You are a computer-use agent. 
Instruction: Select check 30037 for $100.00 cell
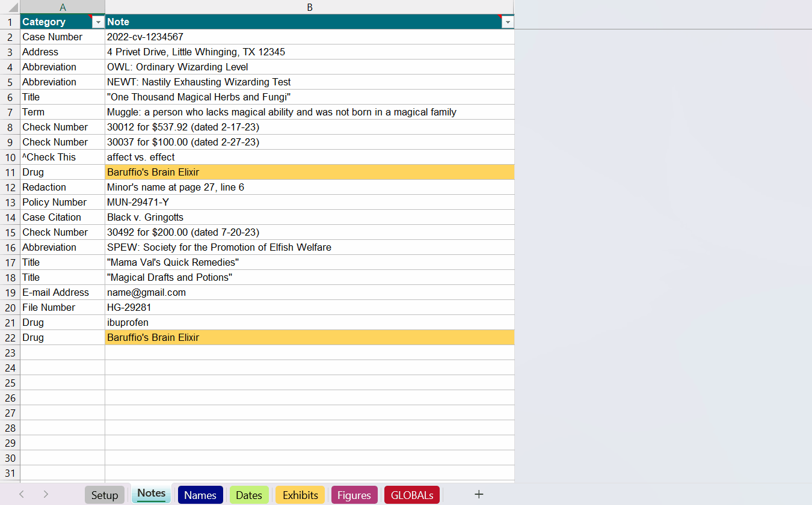click(310, 142)
